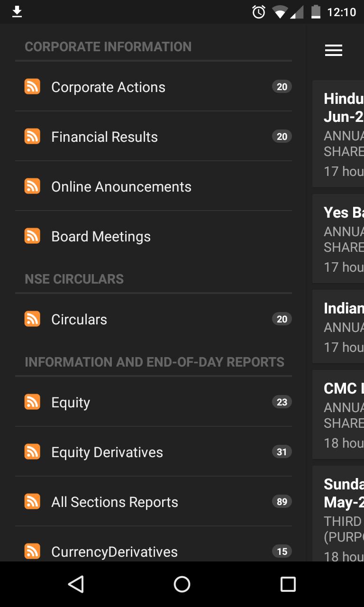Select CurrencyDerivatives in the drawer
Image resolution: width=364 pixels, height=607 pixels.
(x=114, y=552)
